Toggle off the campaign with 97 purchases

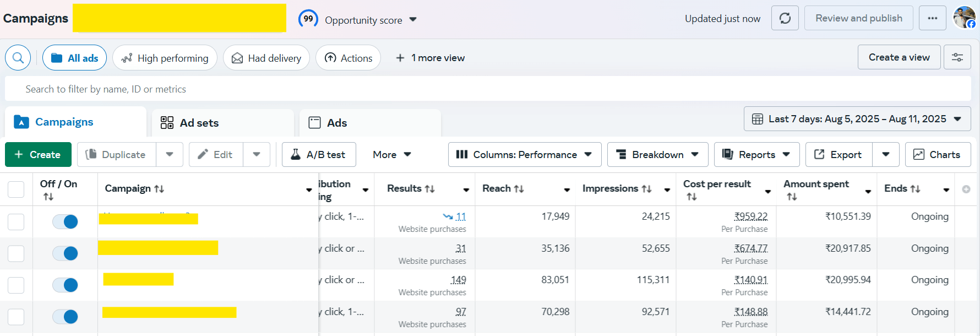point(65,317)
